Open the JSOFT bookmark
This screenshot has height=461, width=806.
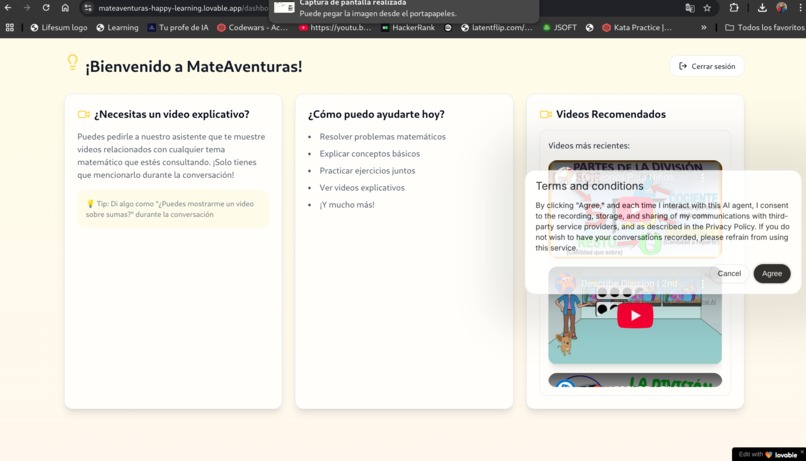coord(560,28)
